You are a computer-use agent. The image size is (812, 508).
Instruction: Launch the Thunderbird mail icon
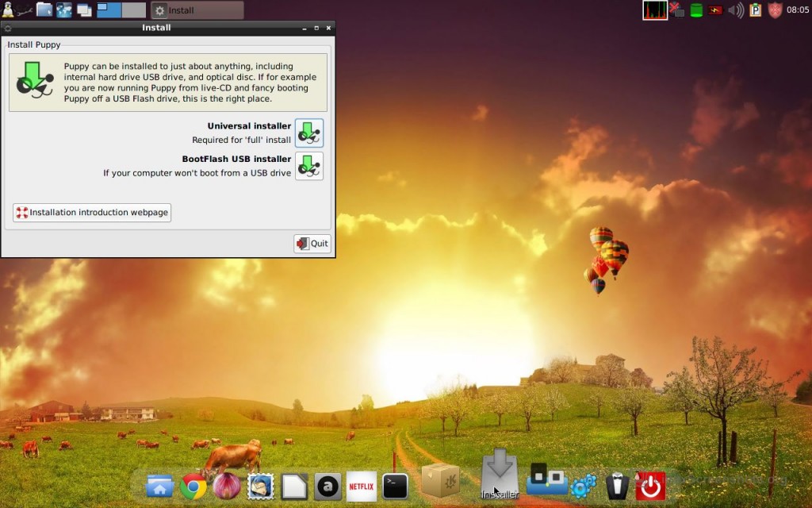tap(260, 486)
